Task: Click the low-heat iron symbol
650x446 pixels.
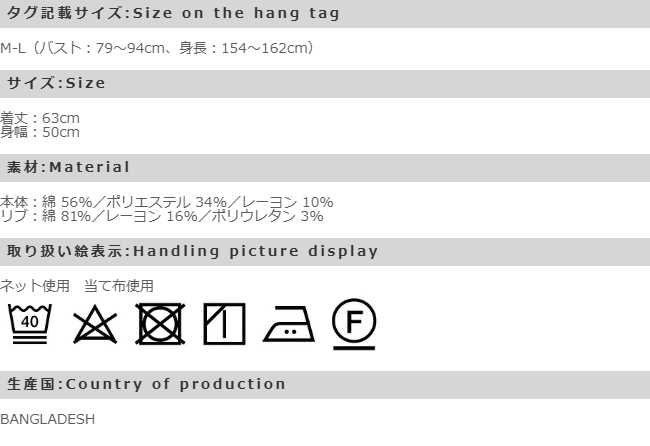Action: click(289, 324)
